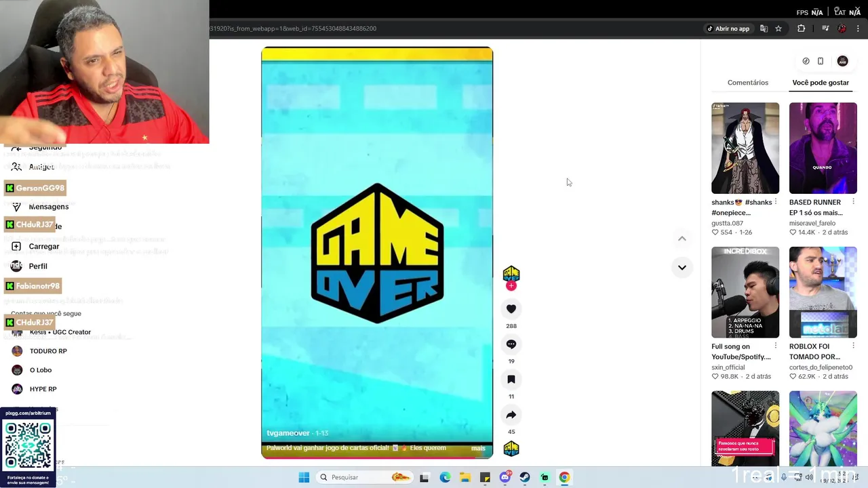The image size is (868, 488).
Task: Open the Chrome extensions puzzle icon
Action: [802, 28]
